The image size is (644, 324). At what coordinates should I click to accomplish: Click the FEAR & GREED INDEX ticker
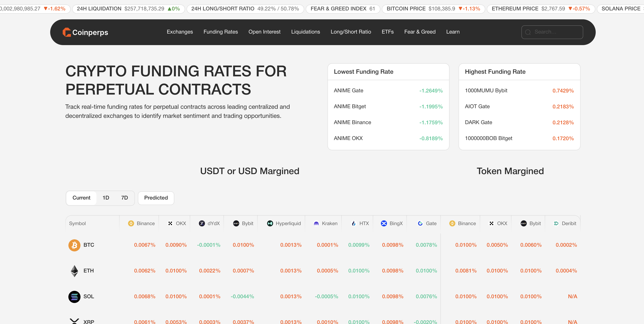click(x=343, y=9)
